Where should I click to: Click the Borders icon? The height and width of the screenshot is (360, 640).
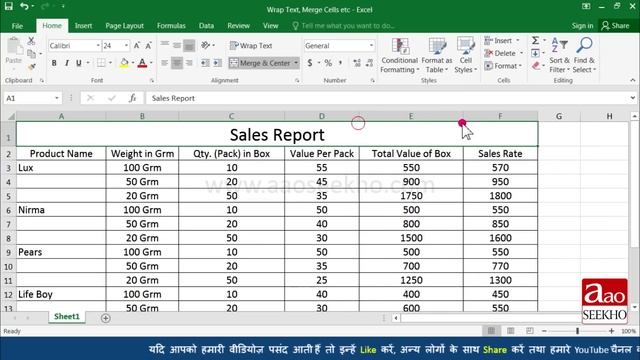tap(100, 63)
